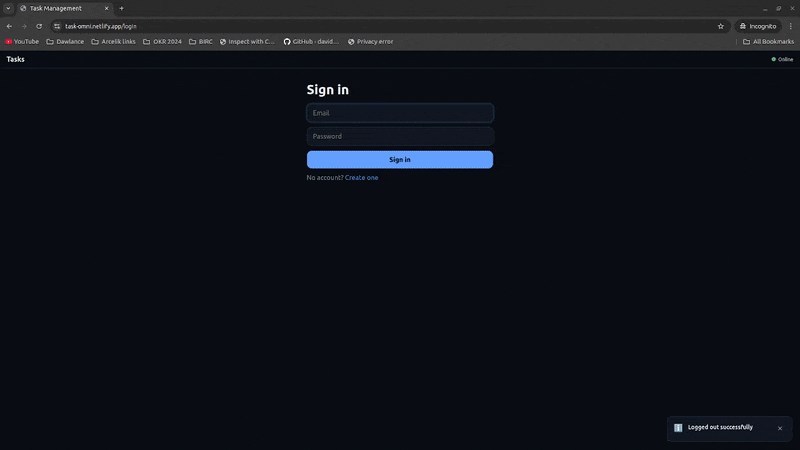Click the browser forward arrow
This screenshot has height=450, width=800.
24,26
